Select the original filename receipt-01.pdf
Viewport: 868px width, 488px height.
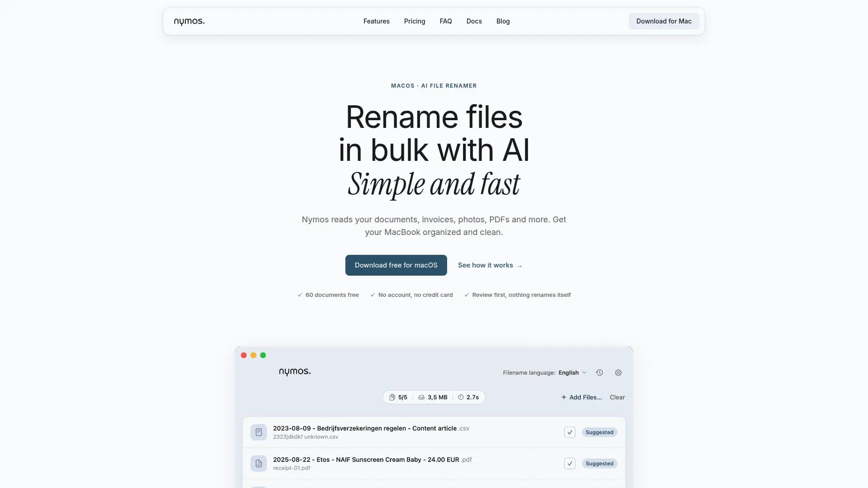292,468
